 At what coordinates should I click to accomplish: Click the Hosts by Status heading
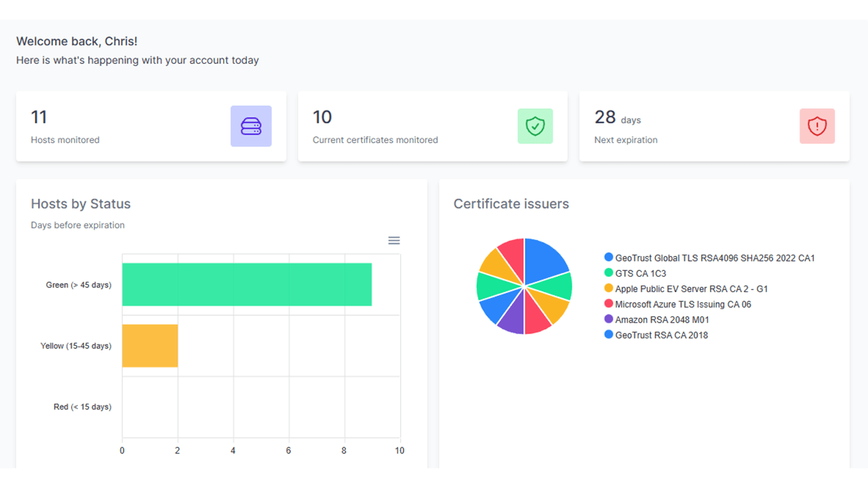[x=81, y=204]
